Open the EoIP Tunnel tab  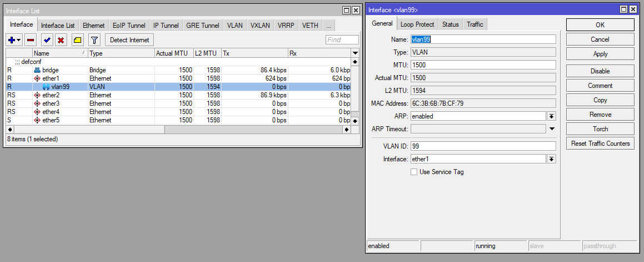click(x=129, y=26)
